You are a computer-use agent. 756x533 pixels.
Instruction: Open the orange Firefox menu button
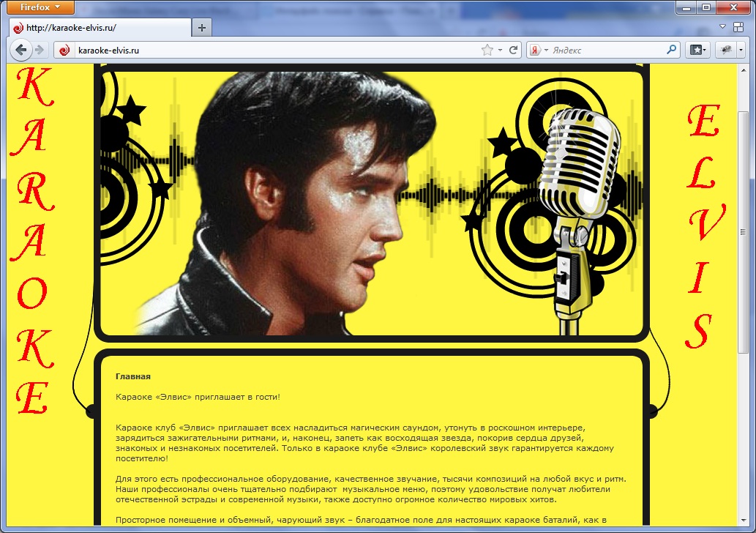pyautogui.click(x=40, y=7)
